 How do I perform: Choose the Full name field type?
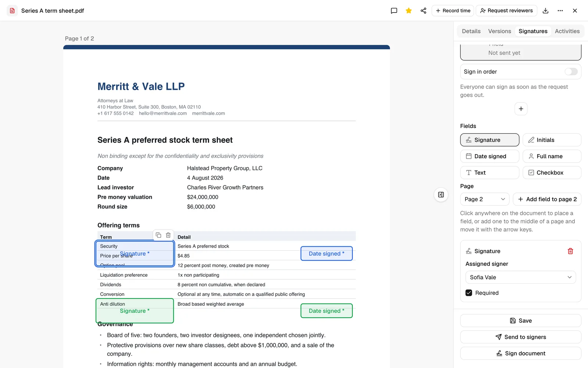pos(552,156)
